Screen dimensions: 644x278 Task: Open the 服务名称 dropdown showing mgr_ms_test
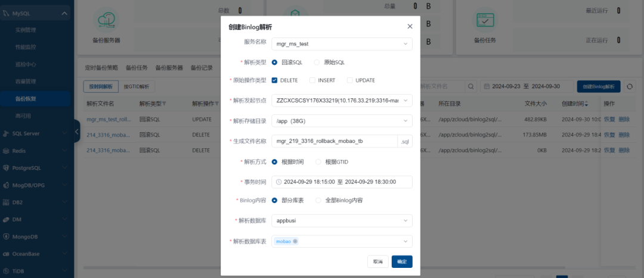pos(341,43)
